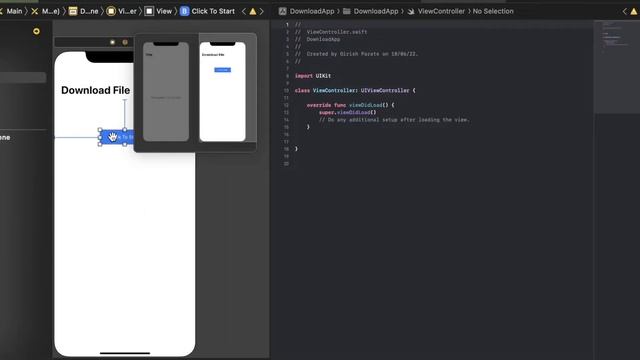Viewport: 640px width, 360px height.
Task: Open the ViewController file breadcrumb
Action: [x=436, y=11]
